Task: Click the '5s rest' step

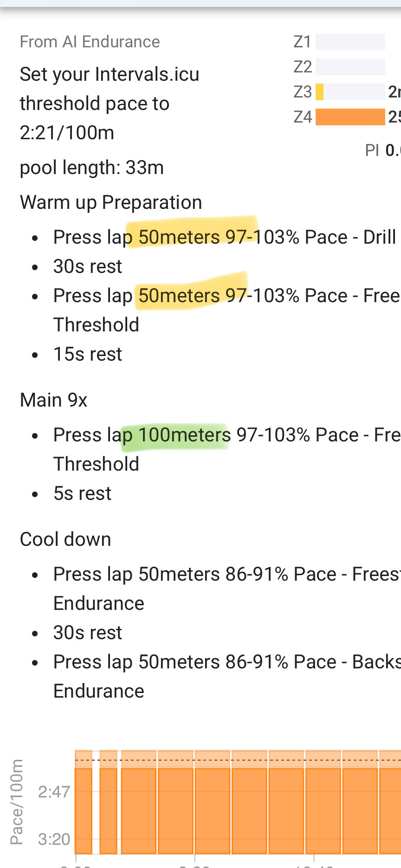Action: [x=82, y=493]
